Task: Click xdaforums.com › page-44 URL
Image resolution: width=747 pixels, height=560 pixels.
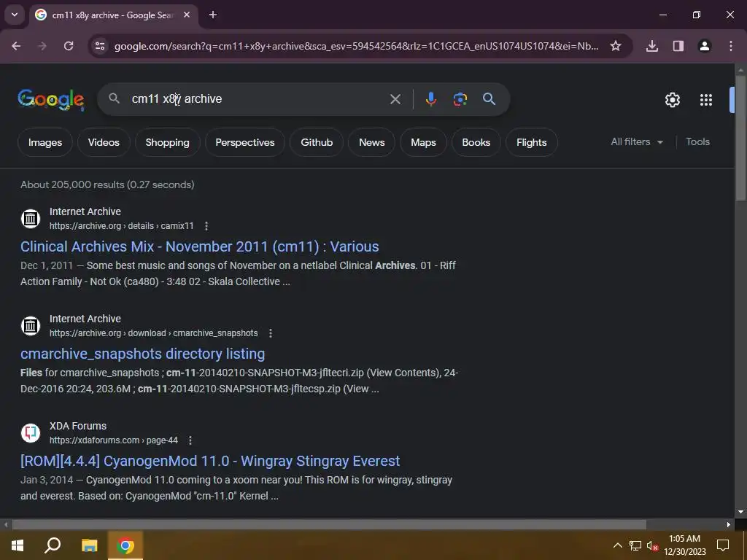Action: pyautogui.click(x=113, y=440)
